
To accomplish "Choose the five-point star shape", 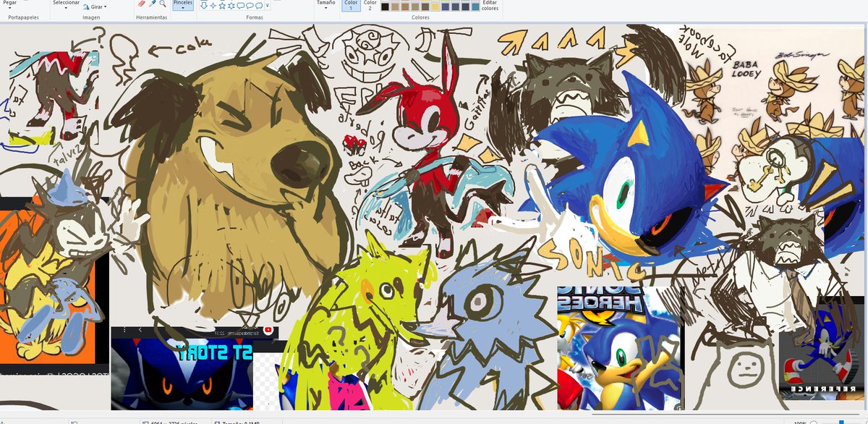I will pos(222,5).
